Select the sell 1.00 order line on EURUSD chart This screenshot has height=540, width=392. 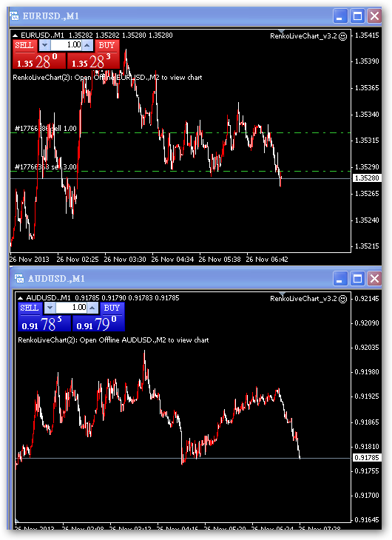pos(180,132)
